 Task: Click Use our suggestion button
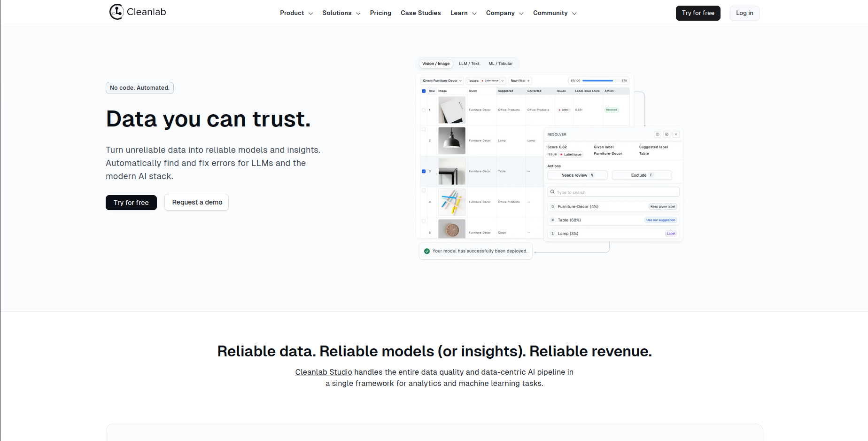pyautogui.click(x=660, y=220)
